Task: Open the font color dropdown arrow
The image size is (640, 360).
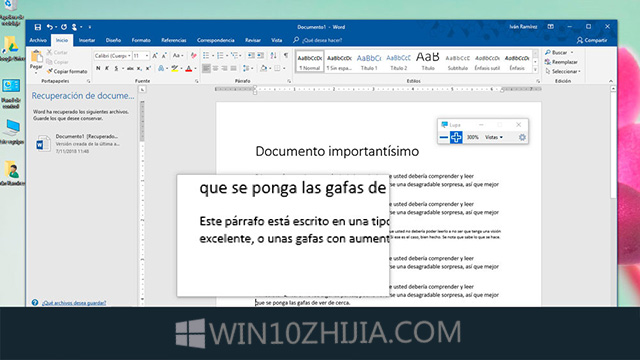Action: click(x=196, y=68)
